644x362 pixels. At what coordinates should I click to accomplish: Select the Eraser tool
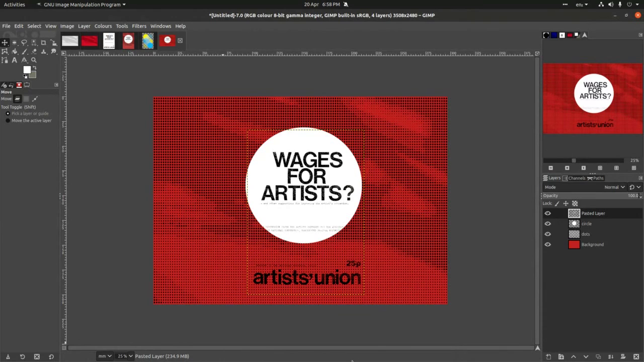34,51
